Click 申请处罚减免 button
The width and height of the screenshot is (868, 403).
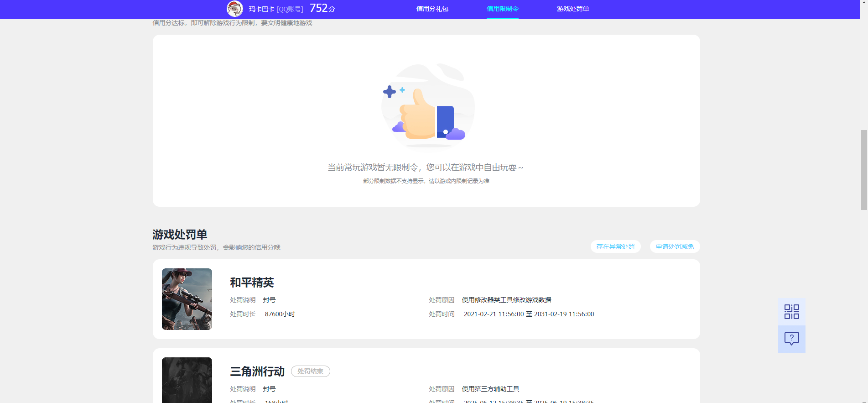[675, 246]
